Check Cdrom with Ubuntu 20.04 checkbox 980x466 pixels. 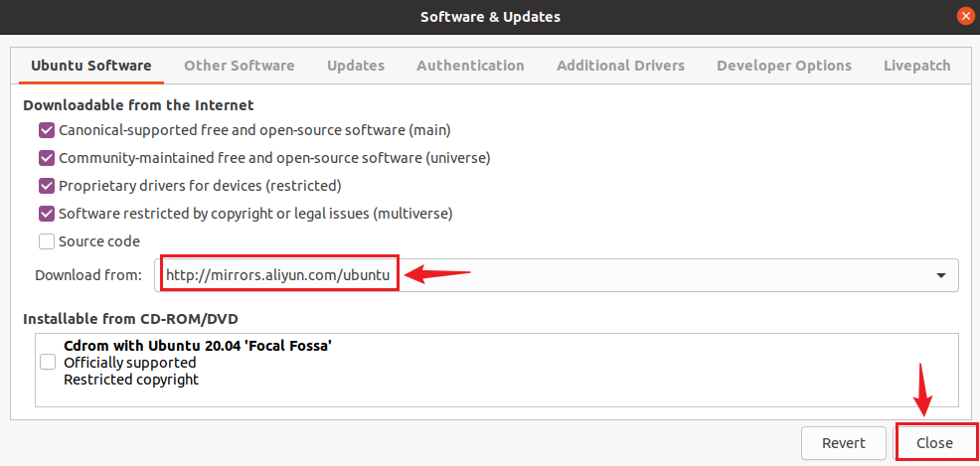[48, 363]
